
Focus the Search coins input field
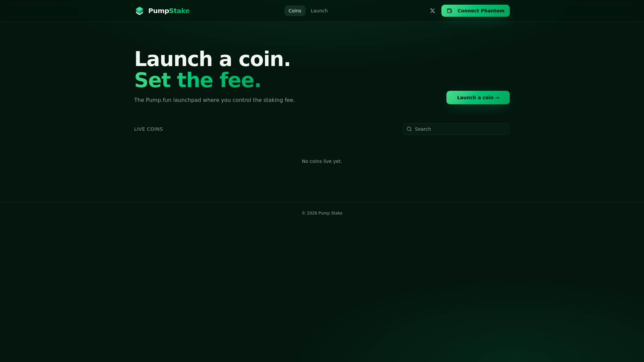[456, 129]
